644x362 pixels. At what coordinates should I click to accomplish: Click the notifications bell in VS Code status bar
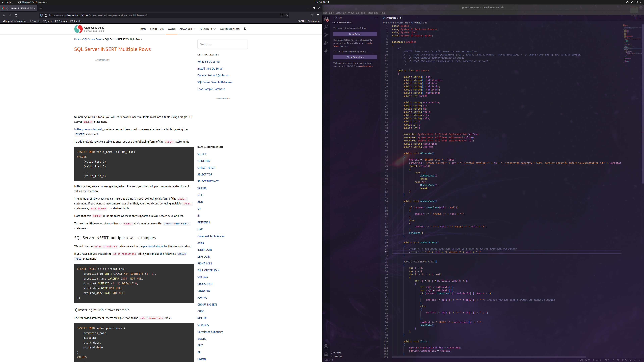pyautogui.click(x=640, y=360)
